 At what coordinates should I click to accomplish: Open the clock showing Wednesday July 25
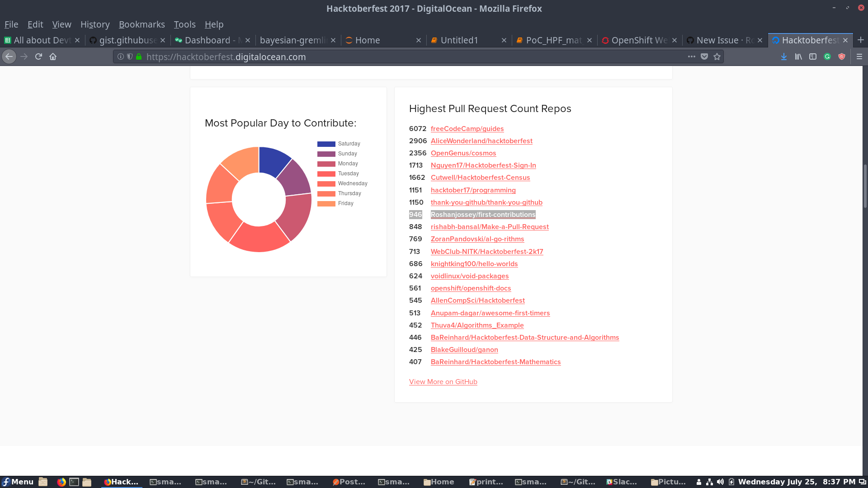pos(797,482)
